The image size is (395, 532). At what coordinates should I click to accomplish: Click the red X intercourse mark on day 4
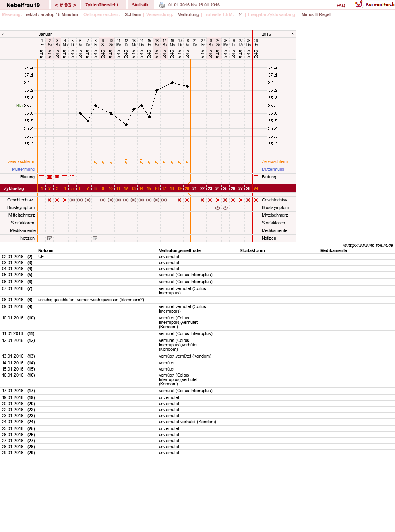(x=65, y=200)
